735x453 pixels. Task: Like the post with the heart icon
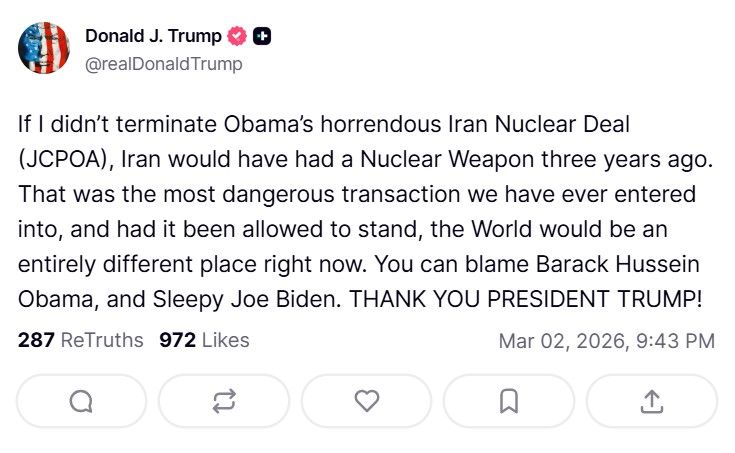tap(367, 401)
